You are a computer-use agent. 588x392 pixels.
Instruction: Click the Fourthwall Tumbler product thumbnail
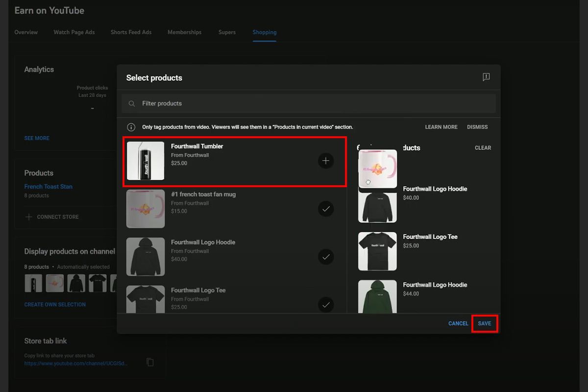pyautogui.click(x=146, y=161)
